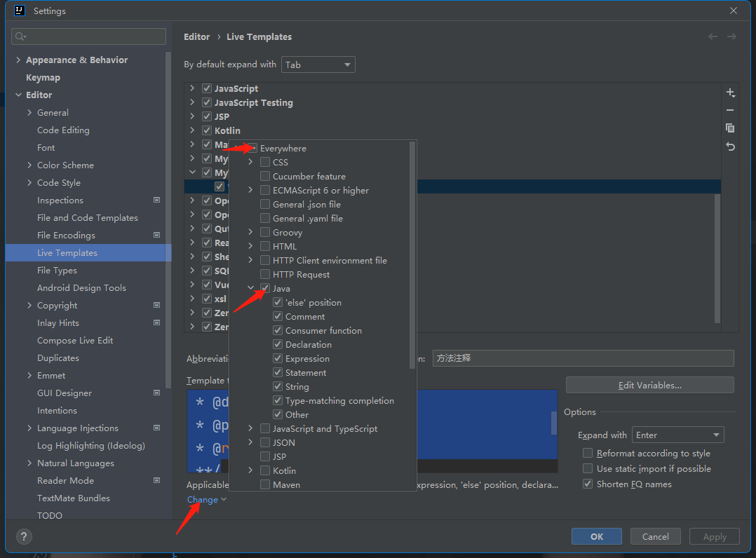
Task: Toggle the 'else' position checkbox
Action: (x=277, y=302)
